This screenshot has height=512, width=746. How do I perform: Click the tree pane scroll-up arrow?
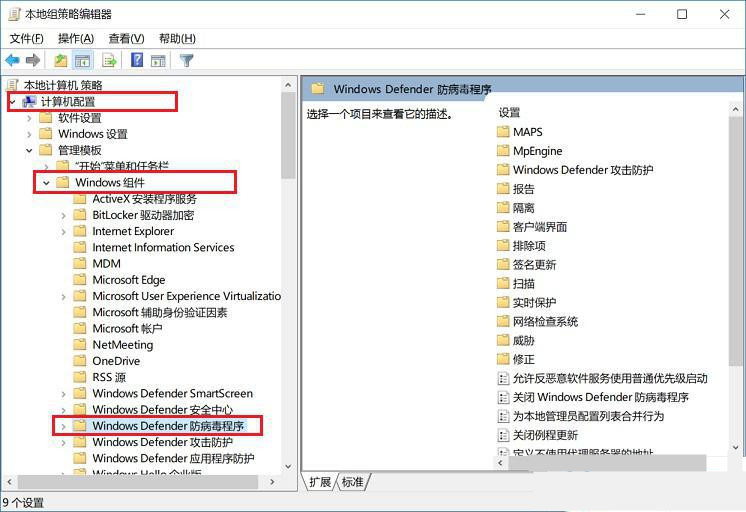pos(288,85)
